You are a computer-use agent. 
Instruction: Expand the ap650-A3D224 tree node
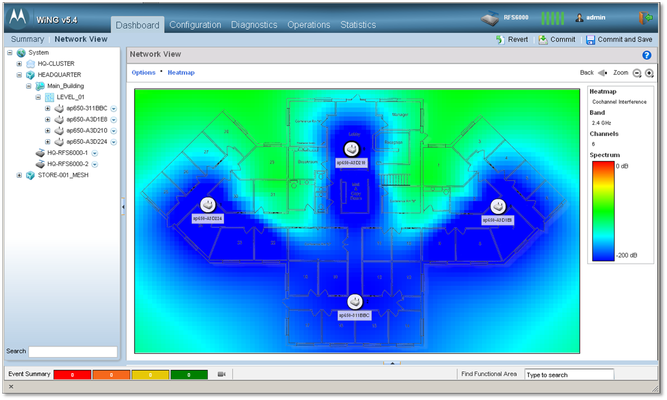click(48, 142)
